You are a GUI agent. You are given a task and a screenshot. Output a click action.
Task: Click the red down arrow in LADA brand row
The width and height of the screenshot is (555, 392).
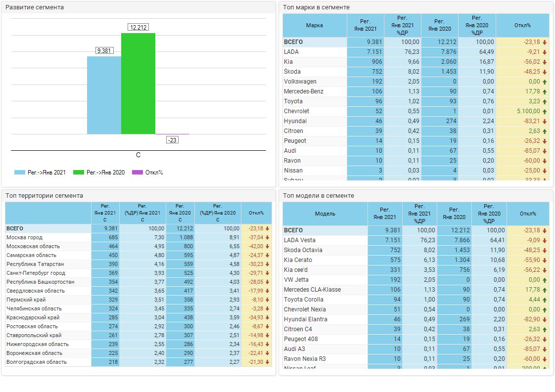coord(545,52)
